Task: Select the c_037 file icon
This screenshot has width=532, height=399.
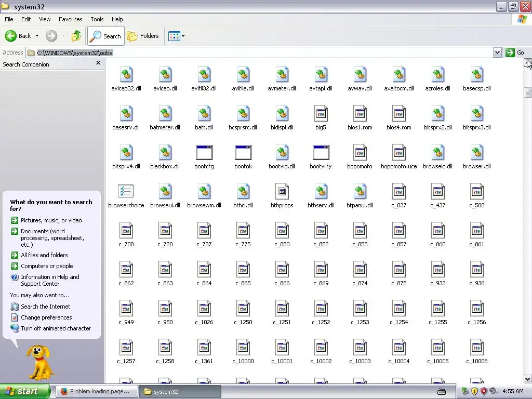Action: [399, 191]
